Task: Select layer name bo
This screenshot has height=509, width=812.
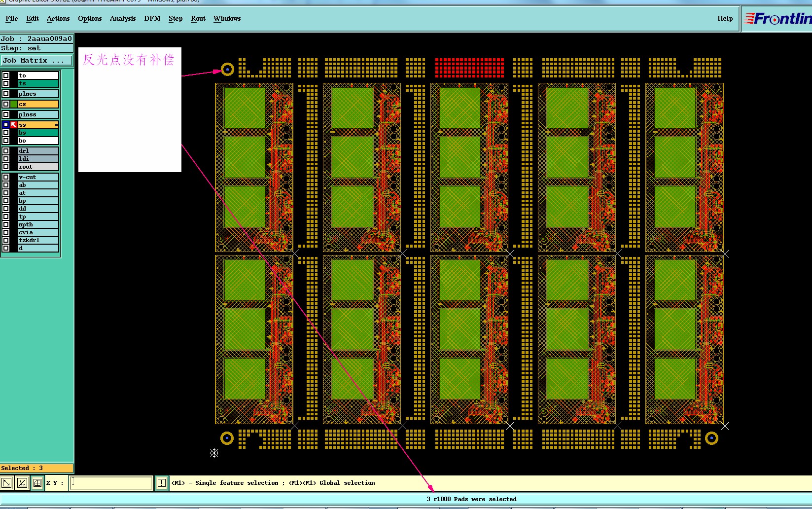Action: tap(38, 141)
